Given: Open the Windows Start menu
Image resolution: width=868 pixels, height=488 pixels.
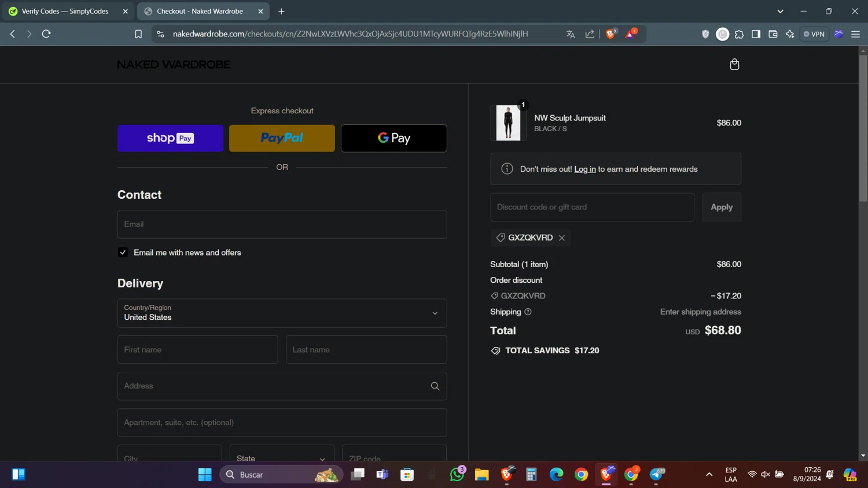Looking at the screenshot, I should tap(205, 475).
